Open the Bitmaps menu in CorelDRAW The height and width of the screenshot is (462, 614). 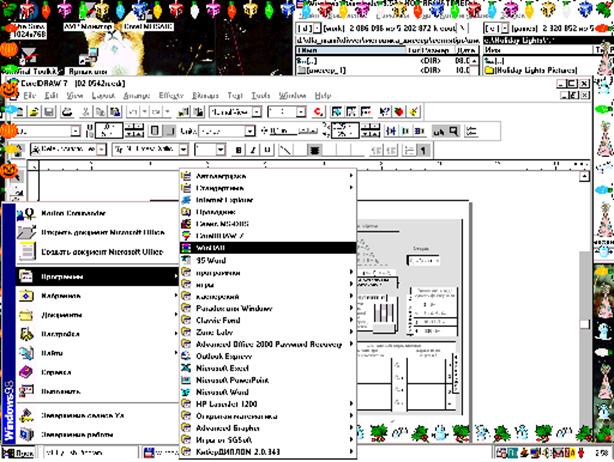pos(205,96)
